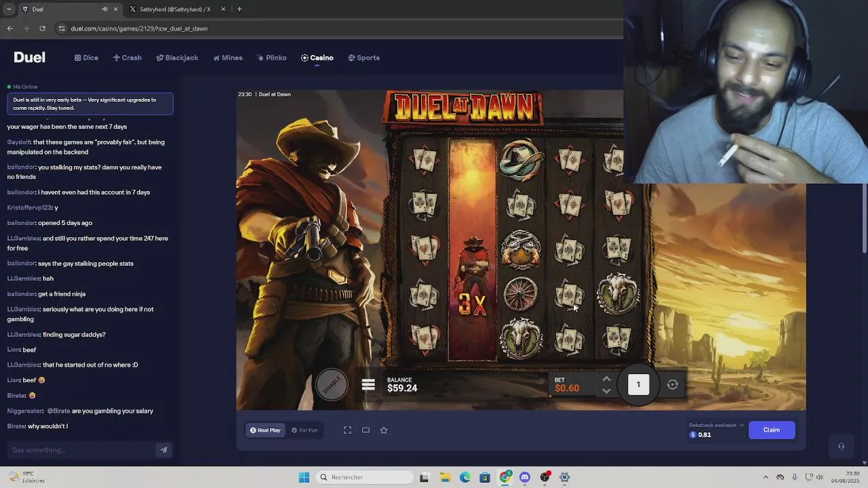Show hidden system tray icons

[766, 477]
